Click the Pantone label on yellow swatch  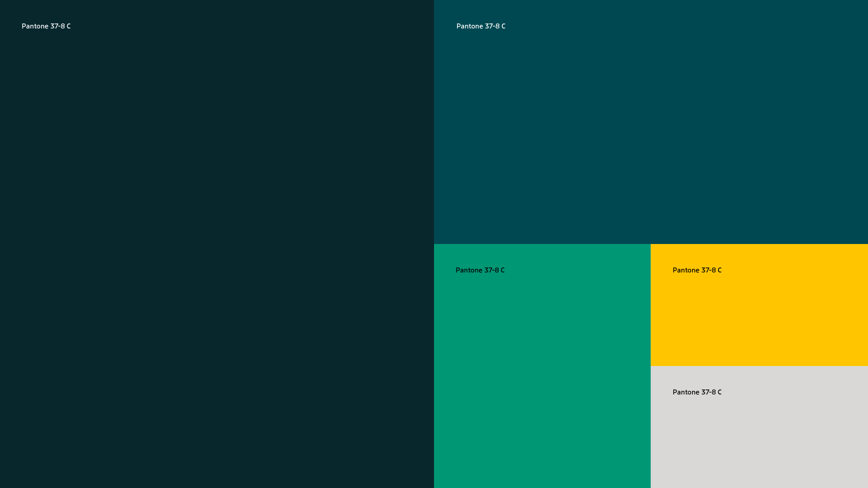697,270
